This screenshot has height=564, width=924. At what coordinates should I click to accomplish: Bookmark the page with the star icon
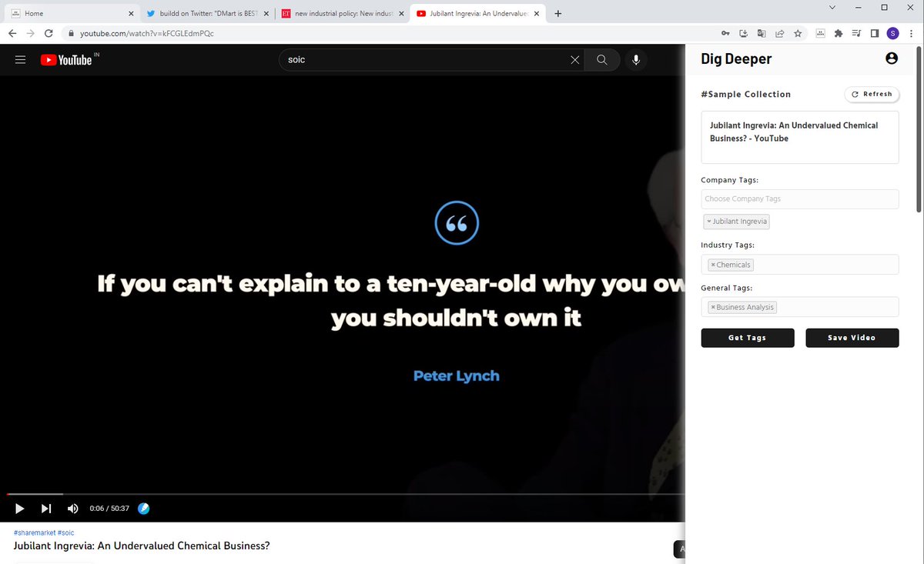798,33
